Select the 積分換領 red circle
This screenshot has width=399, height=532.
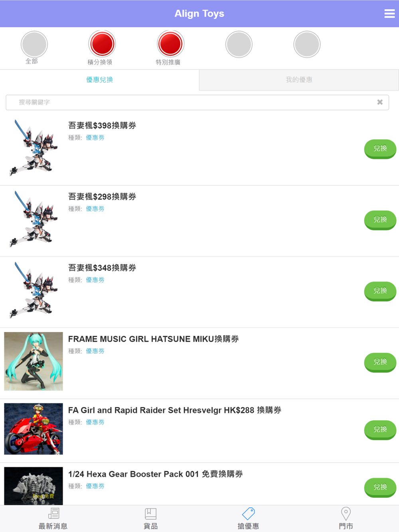pos(102,44)
